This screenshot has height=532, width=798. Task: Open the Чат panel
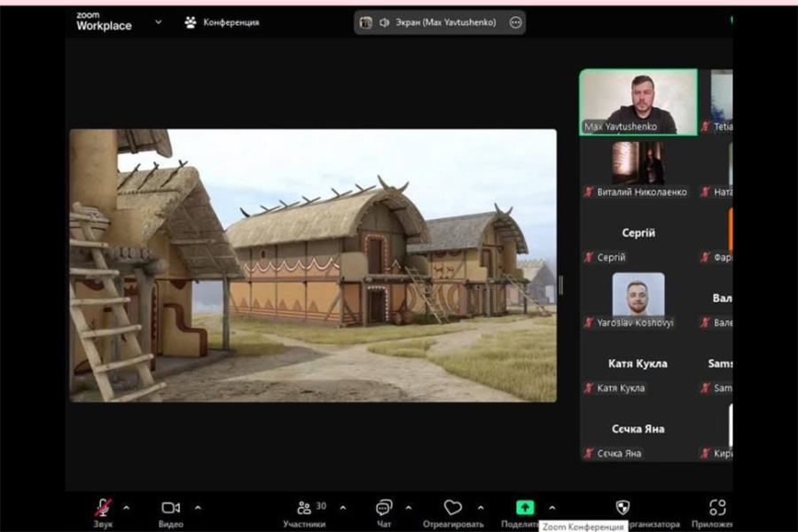tap(384, 512)
